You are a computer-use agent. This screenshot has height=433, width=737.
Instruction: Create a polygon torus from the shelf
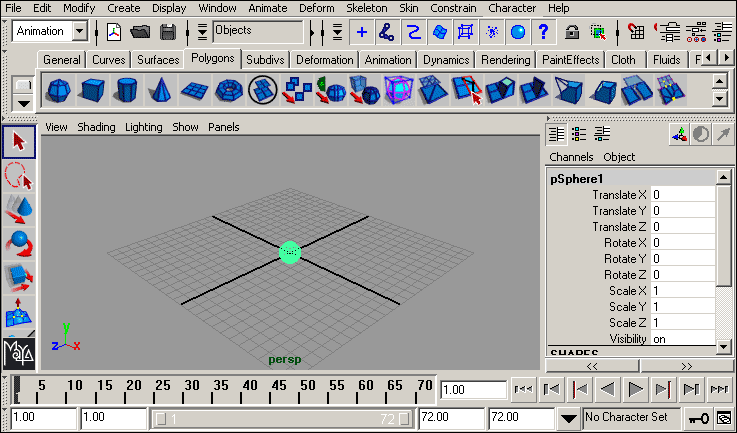228,91
